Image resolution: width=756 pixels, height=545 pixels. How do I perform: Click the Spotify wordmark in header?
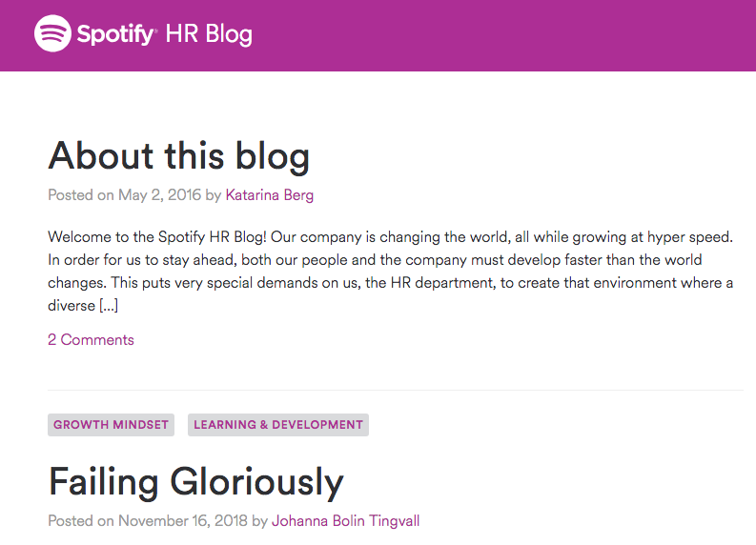click(116, 33)
